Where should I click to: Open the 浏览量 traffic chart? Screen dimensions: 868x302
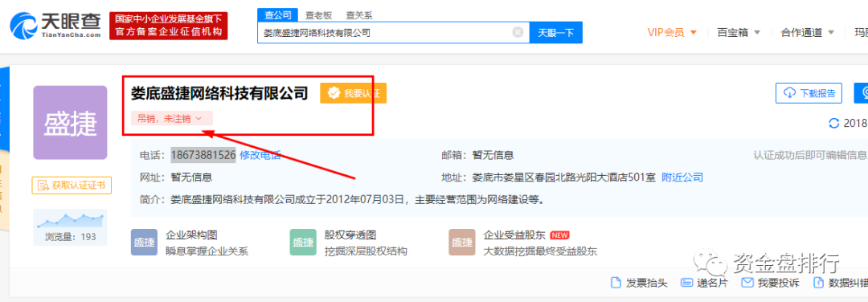click(x=70, y=226)
